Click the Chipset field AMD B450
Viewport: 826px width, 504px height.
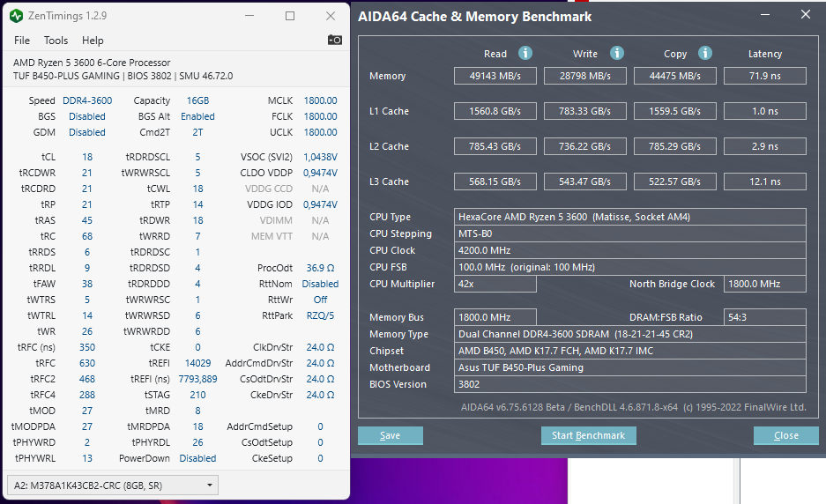tap(630, 351)
